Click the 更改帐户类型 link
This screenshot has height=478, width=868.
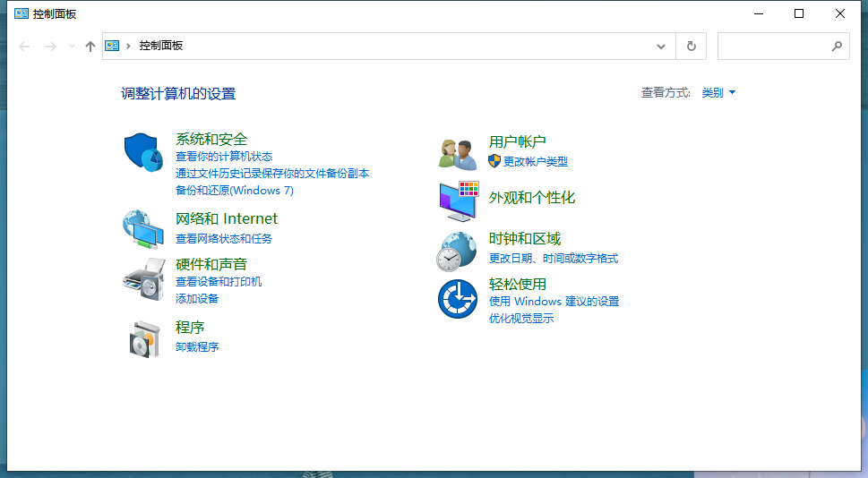point(536,161)
